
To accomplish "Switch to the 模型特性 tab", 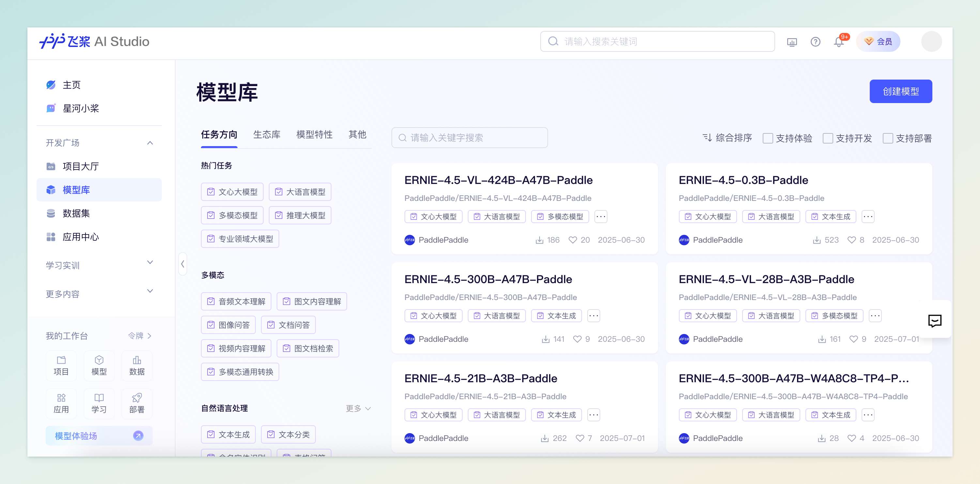I will tap(314, 135).
